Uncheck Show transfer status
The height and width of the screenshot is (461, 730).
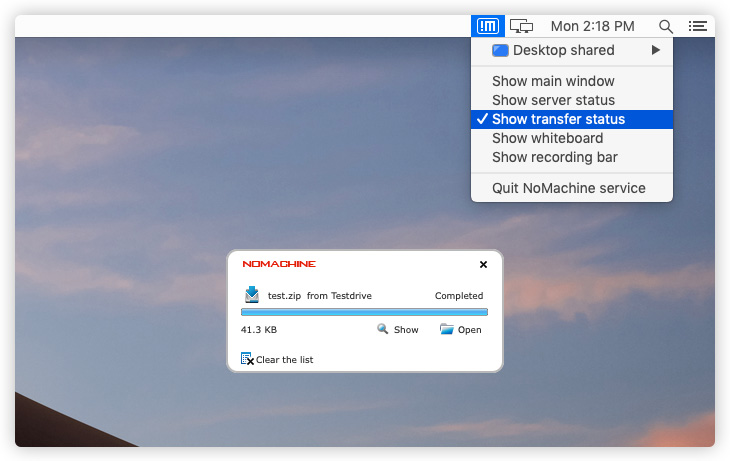558,119
